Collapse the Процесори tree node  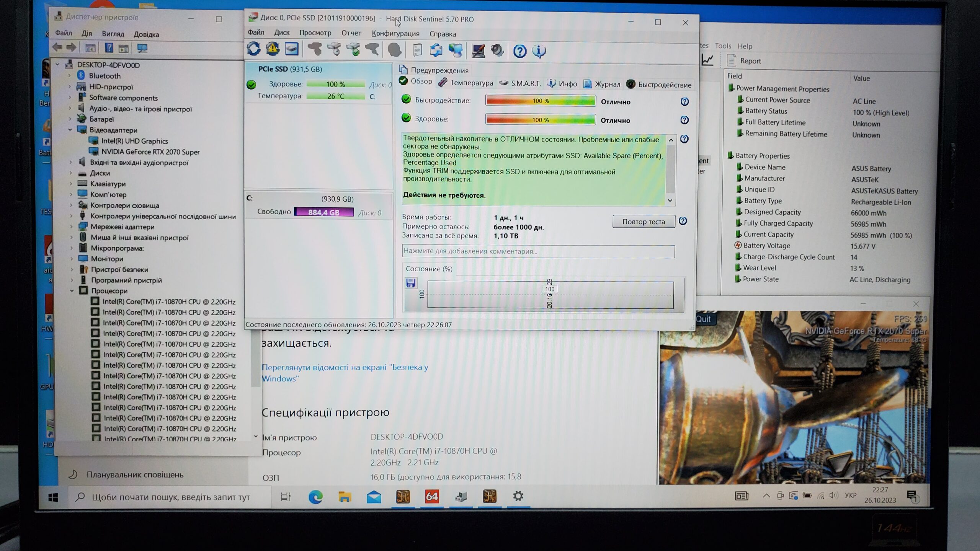pos(72,291)
